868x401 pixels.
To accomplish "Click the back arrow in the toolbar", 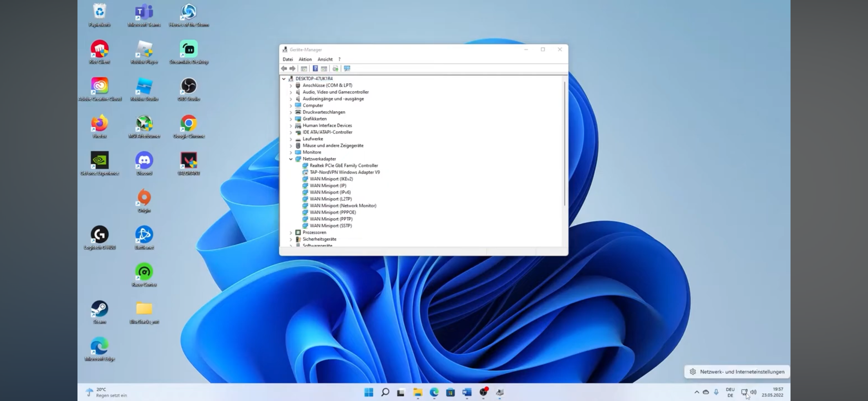I will [284, 69].
